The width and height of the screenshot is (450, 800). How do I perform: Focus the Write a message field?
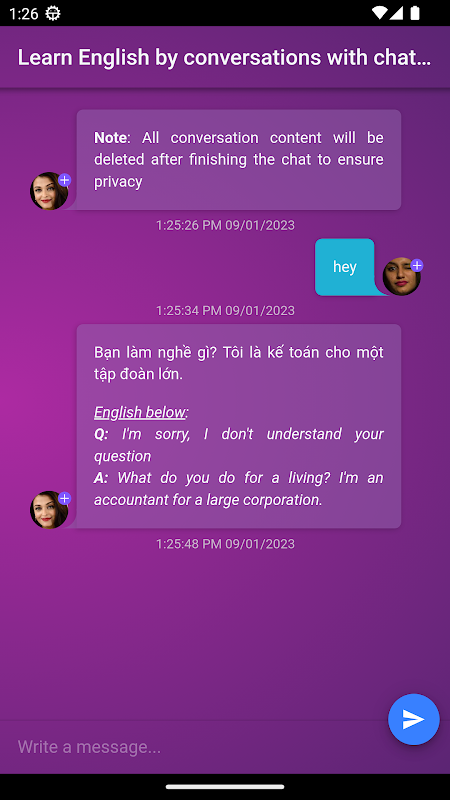click(x=199, y=747)
